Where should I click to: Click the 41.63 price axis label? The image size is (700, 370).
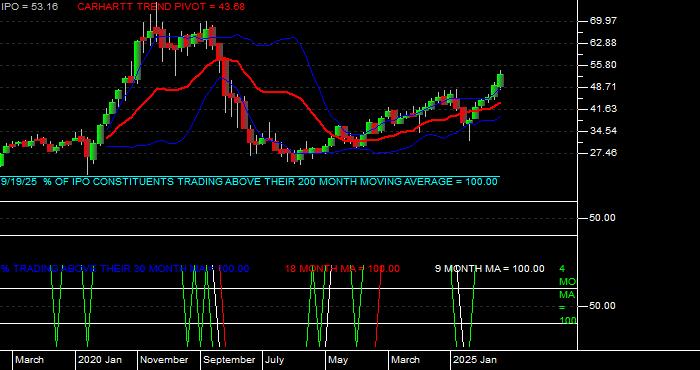604,109
